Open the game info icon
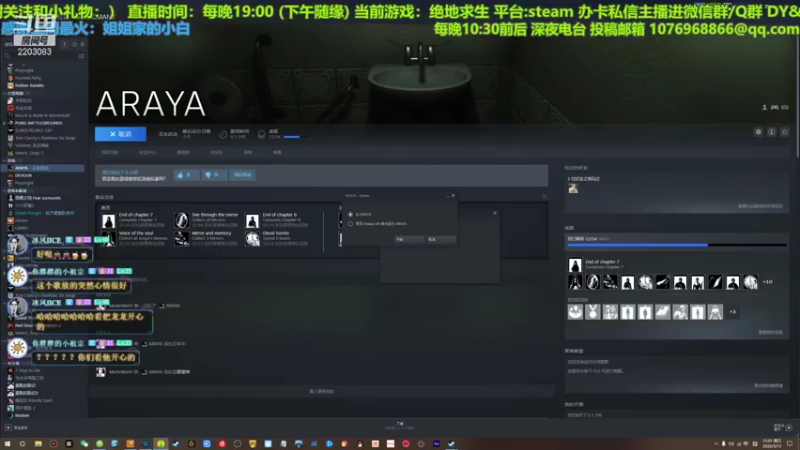 [x=771, y=132]
